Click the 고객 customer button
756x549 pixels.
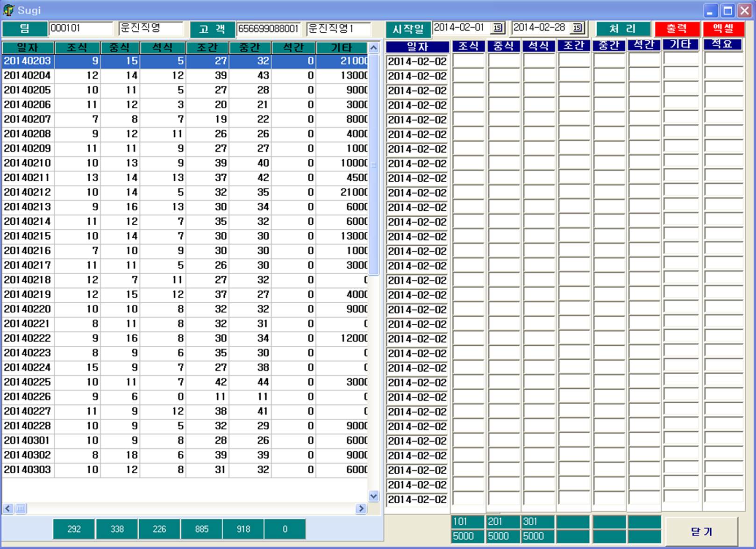tap(212, 29)
